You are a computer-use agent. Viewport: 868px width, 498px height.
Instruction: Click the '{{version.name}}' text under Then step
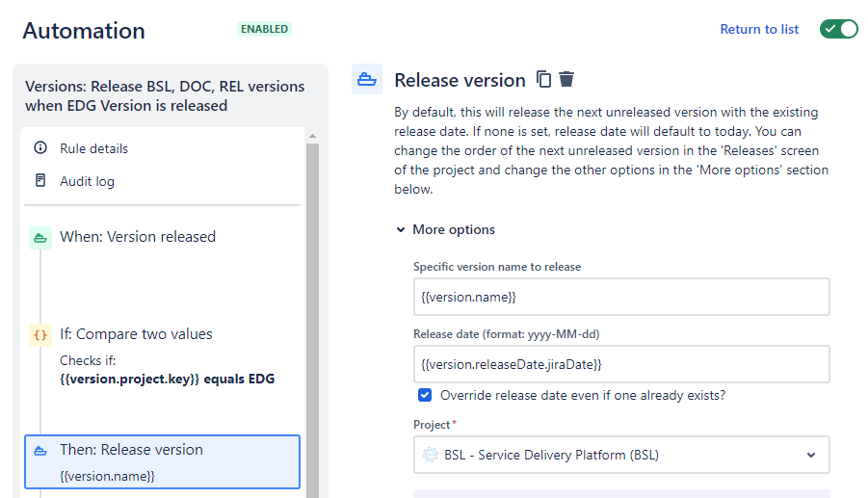(x=107, y=476)
